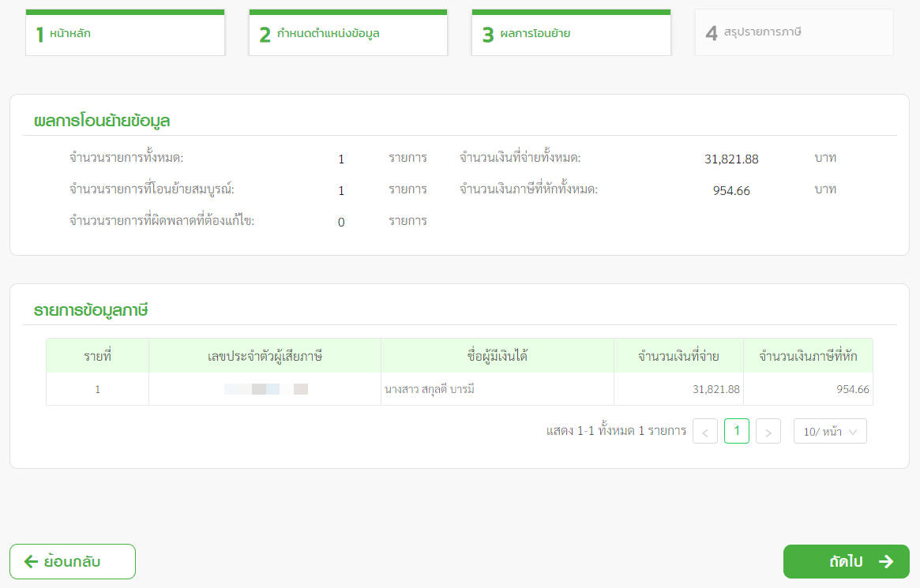The width and height of the screenshot is (920, 588).
Task: Go to step 1 หน้าหลัก
Action: (x=125, y=33)
